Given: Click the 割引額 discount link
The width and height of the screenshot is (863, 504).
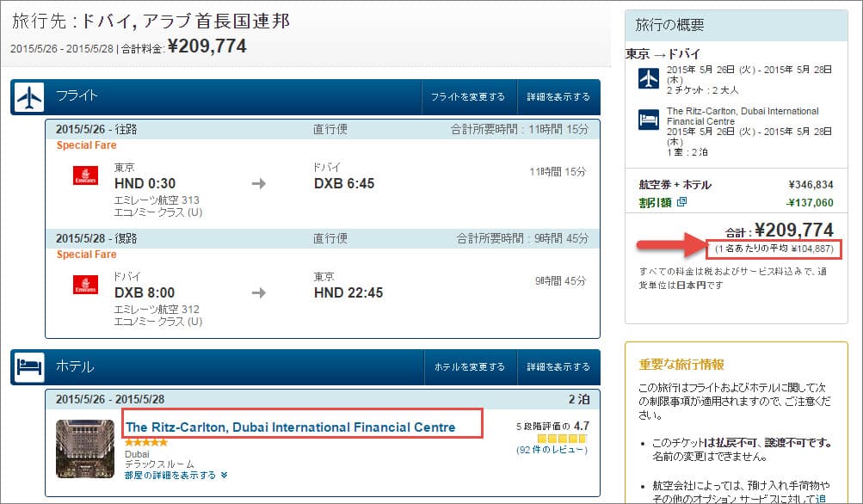Looking at the screenshot, I should pos(655,202).
